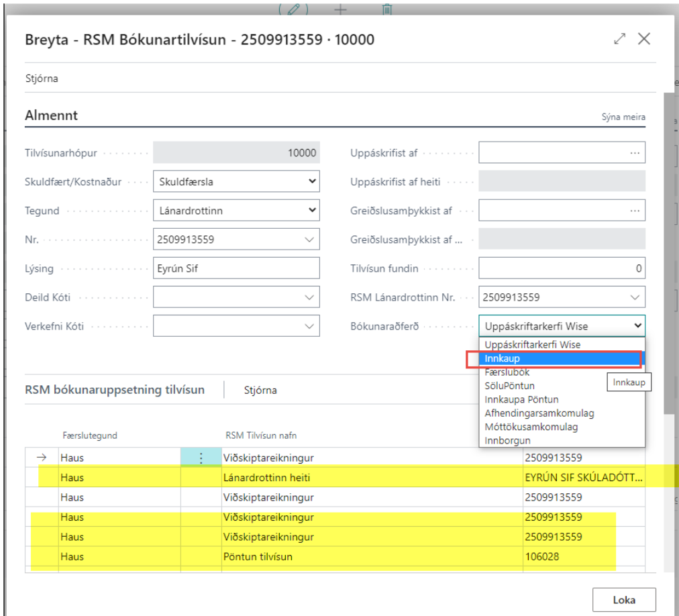Click the Lýsing field with Eyrún Sif

coord(236,268)
